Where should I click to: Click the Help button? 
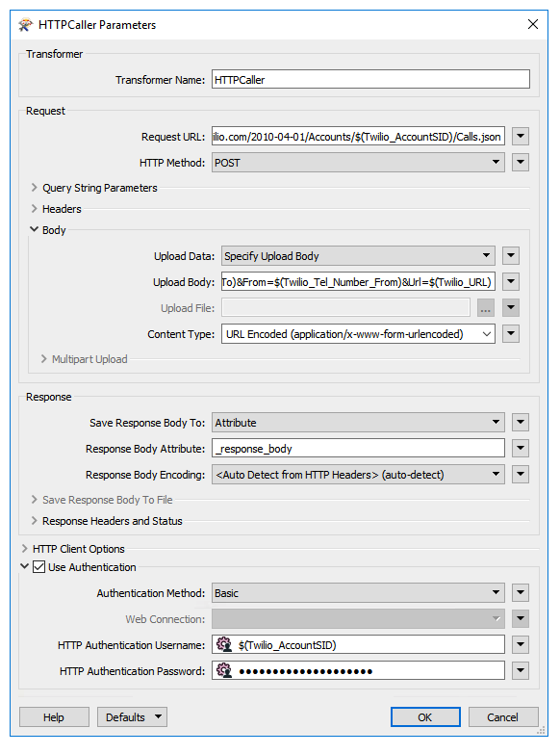54,717
